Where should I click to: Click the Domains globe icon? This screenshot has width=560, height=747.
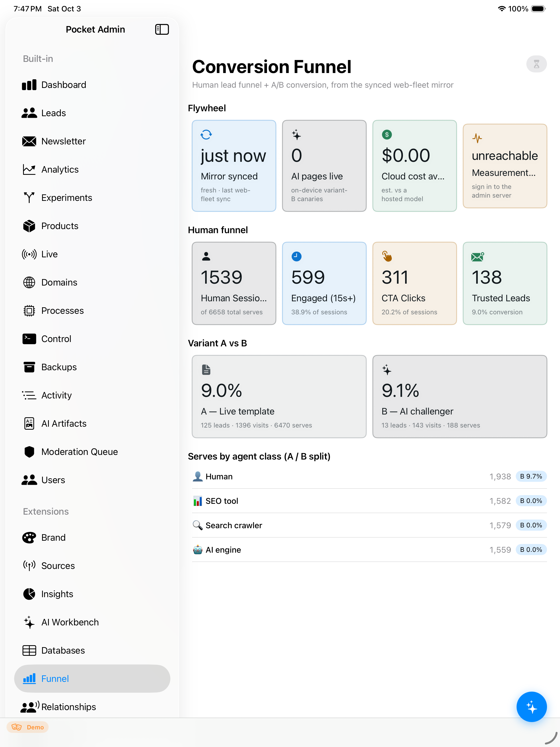click(x=29, y=282)
